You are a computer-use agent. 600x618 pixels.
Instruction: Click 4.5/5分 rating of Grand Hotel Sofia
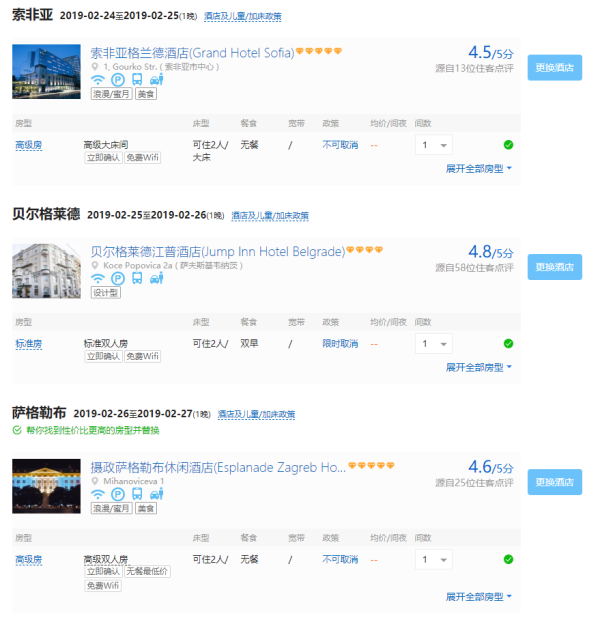point(491,53)
